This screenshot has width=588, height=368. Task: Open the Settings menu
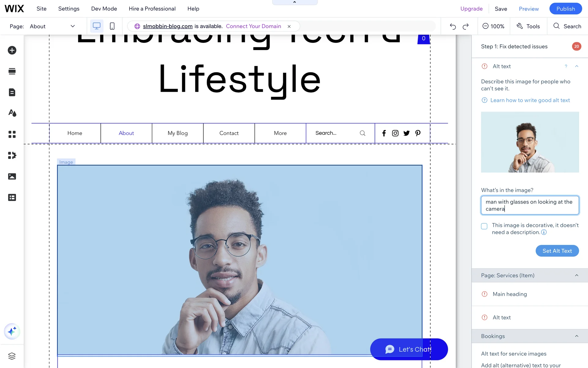tap(69, 9)
